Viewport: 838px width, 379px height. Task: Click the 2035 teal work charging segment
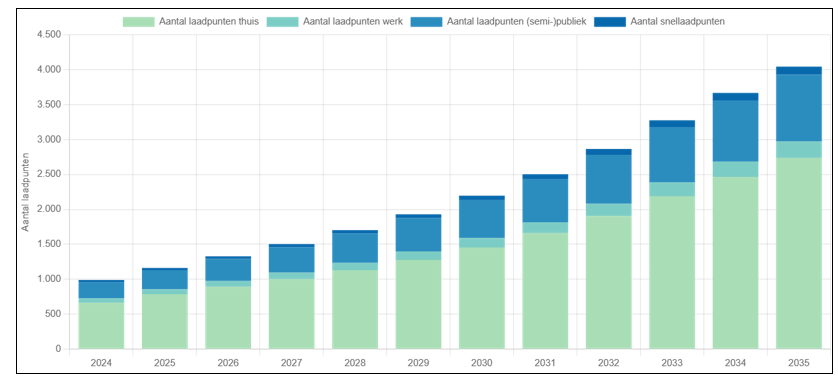tap(798, 150)
